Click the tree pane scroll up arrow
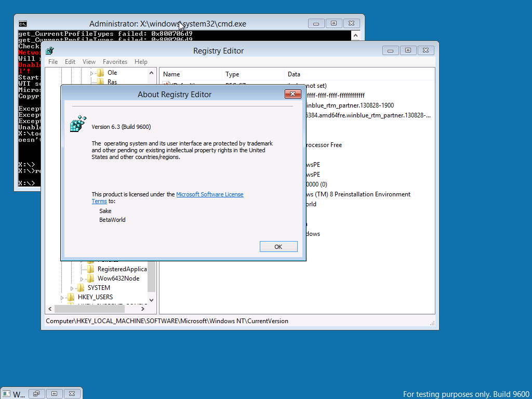This screenshot has width=532, height=399. 151,73
